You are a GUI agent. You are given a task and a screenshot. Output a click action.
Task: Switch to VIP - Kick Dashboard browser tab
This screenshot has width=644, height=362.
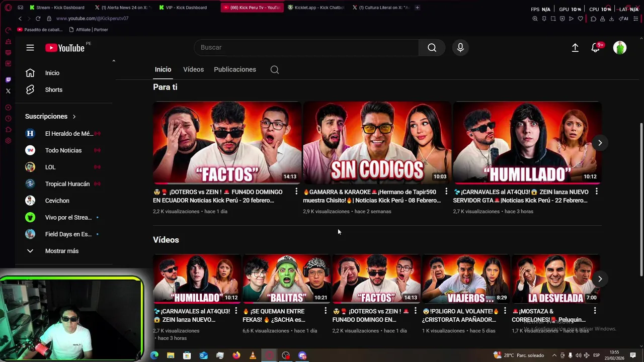[183, 8]
